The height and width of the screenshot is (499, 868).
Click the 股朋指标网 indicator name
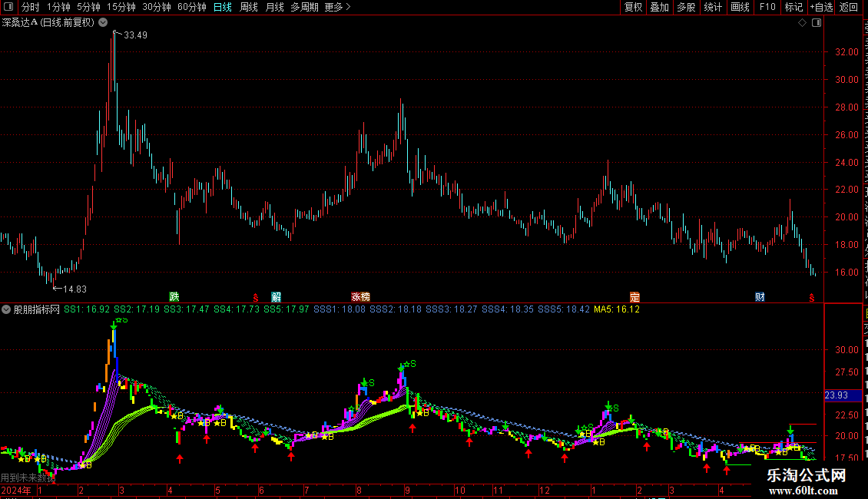tap(37, 309)
